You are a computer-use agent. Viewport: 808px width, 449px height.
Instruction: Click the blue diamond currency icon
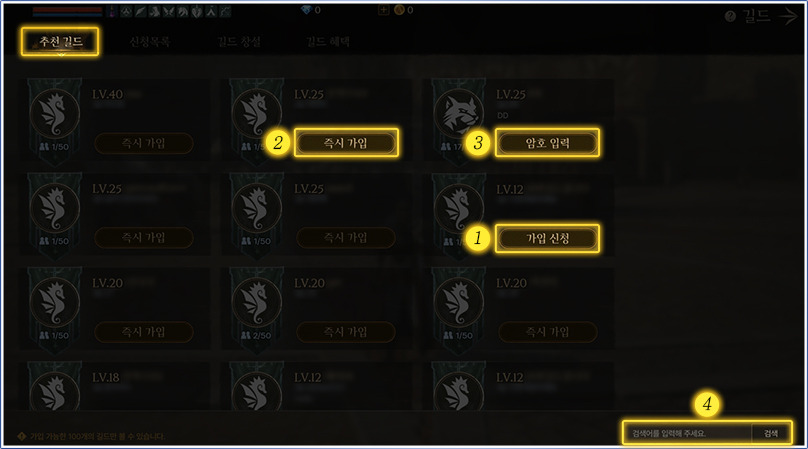click(x=306, y=10)
